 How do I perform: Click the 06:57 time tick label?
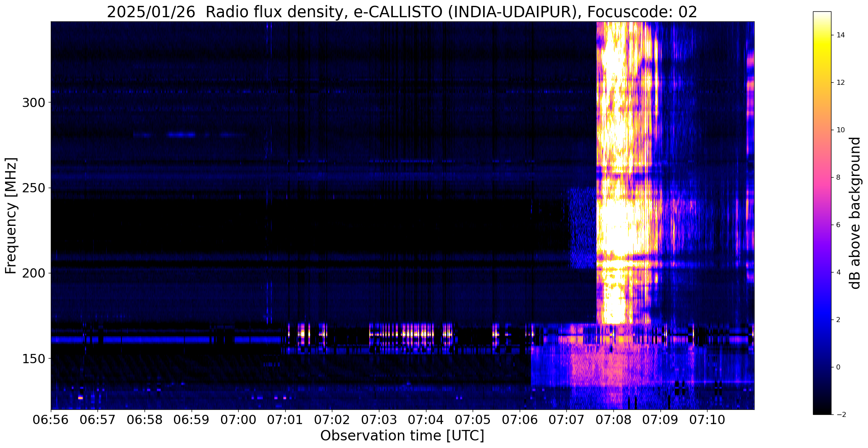click(x=98, y=420)
